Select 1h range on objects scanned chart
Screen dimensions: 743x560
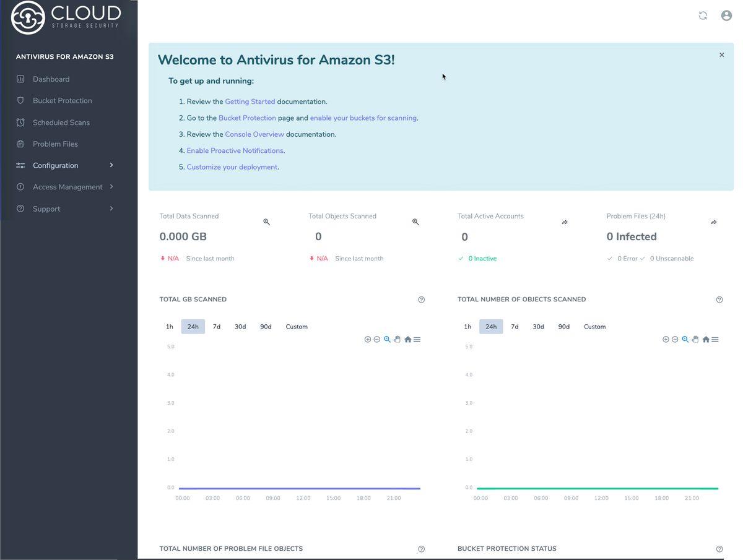tap(467, 327)
